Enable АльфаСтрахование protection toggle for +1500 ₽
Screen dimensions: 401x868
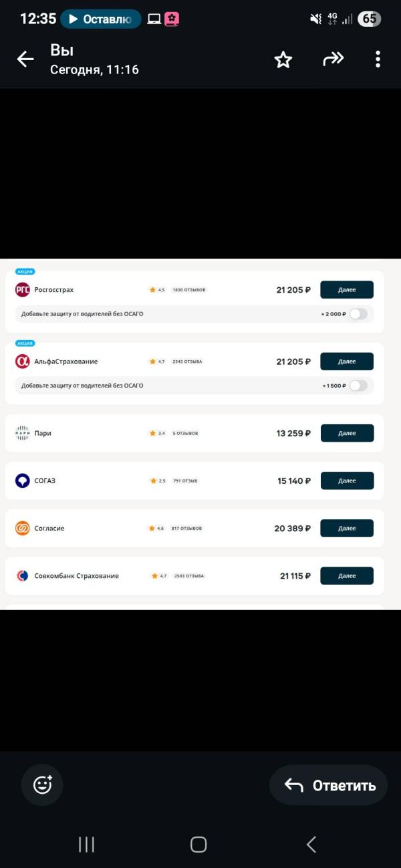pos(358,386)
